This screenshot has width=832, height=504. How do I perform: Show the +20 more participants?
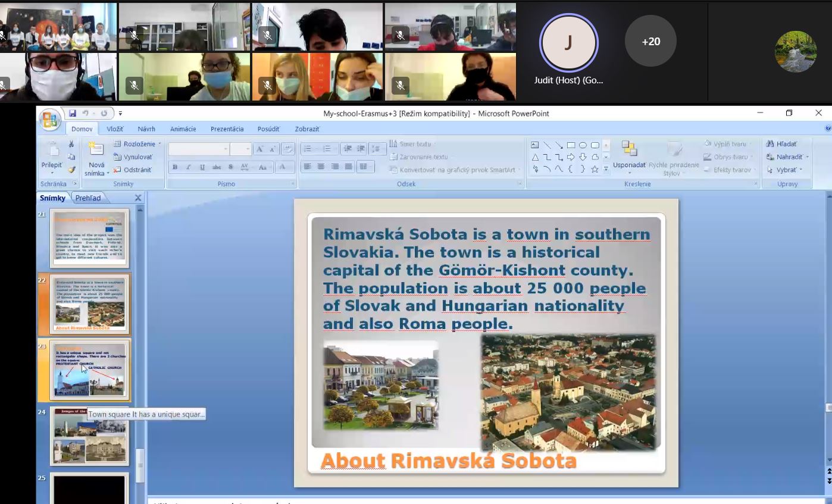click(650, 41)
